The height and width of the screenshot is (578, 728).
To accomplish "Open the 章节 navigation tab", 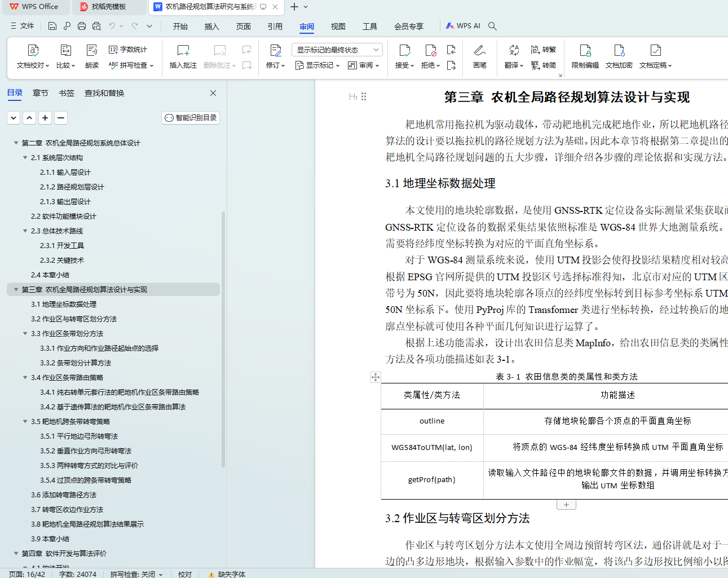I will point(41,93).
